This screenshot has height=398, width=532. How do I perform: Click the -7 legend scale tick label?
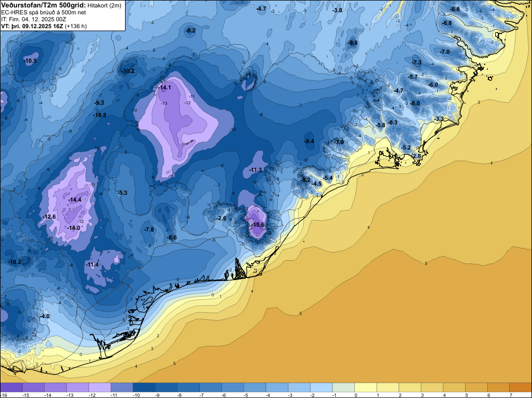pos(203,395)
